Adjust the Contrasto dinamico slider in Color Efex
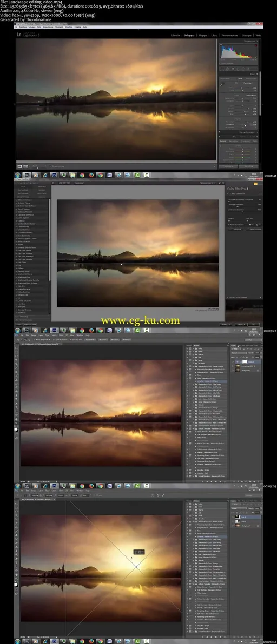The height and width of the screenshot is (644, 277). [x=245, y=212]
